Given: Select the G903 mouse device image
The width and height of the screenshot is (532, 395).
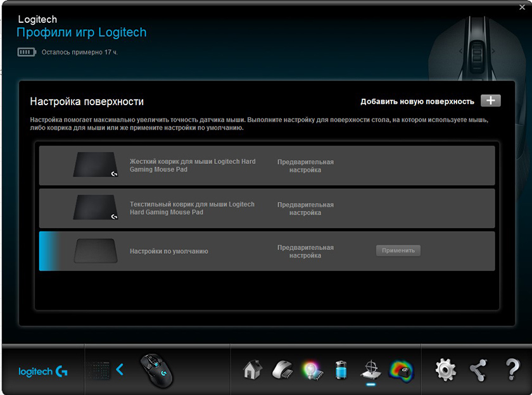Looking at the screenshot, I should point(156,370).
